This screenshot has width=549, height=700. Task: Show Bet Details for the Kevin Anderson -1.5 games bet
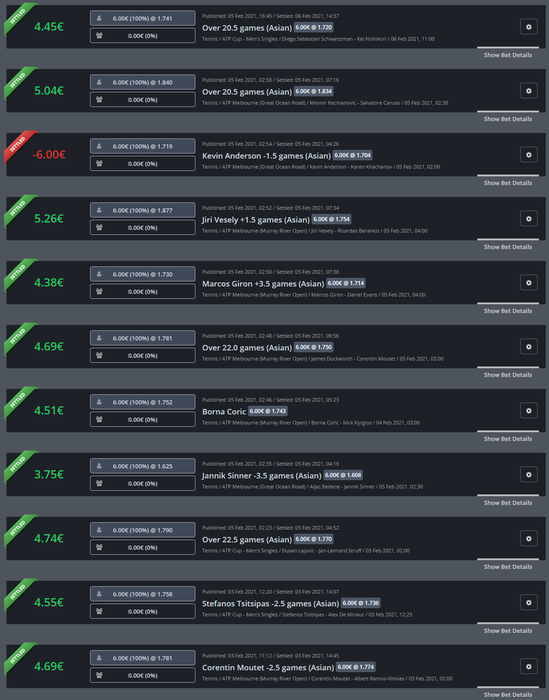(508, 183)
